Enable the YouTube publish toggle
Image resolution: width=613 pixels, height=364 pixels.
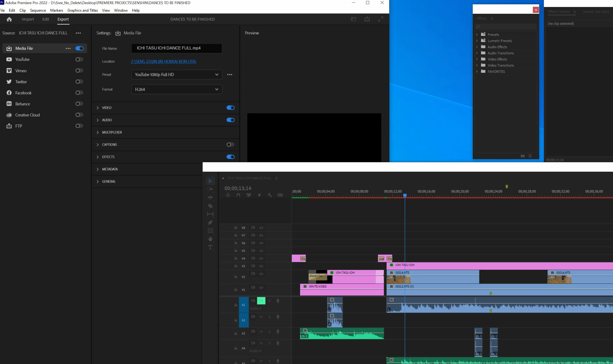[x=79, y=59]
